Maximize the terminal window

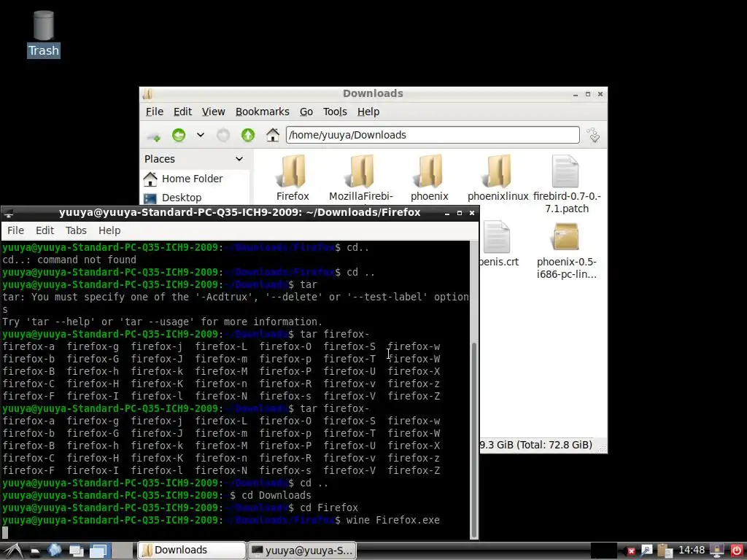click(x=460, y=213)
